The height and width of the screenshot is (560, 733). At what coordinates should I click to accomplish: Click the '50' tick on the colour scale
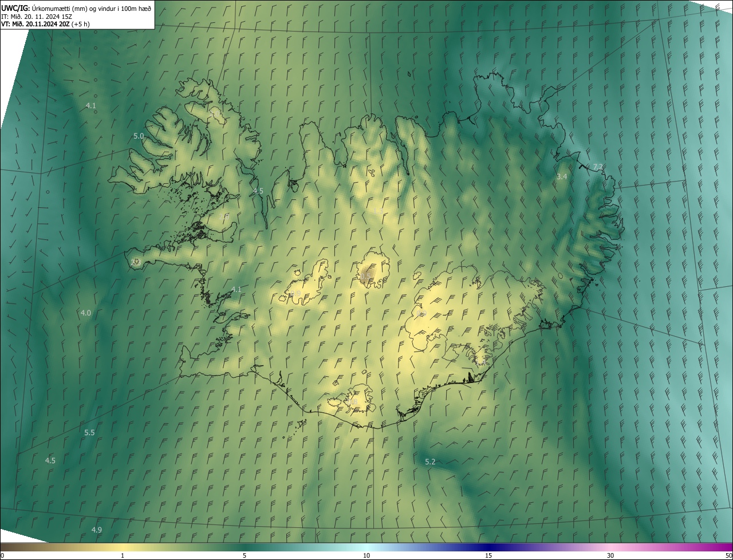[728, 555]
